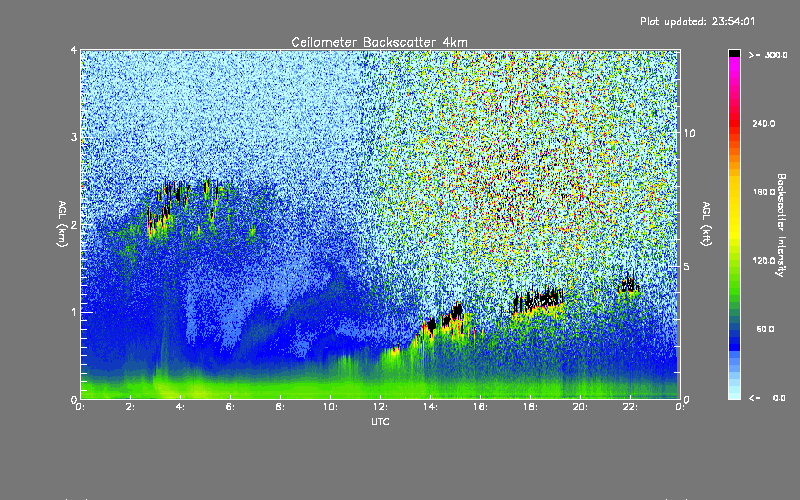Click the black cloud layer near 18 UTC
This screenshot has height=500, width=800.
[538, 300]
